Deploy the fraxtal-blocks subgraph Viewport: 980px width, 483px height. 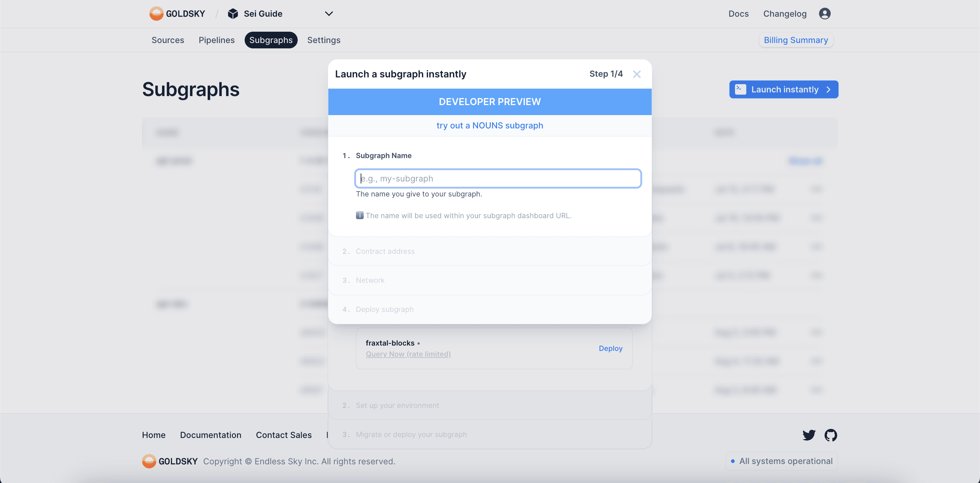[x=610, y=348]
